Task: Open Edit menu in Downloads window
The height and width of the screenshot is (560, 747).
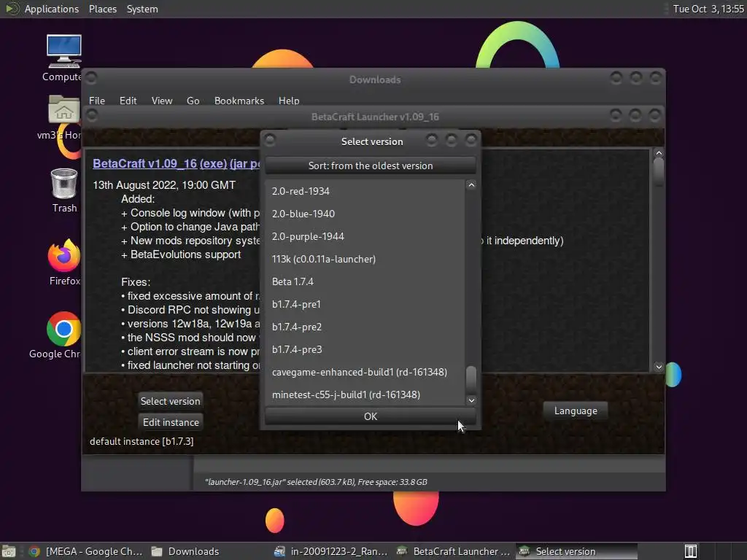Action: [x=128, y=101]
